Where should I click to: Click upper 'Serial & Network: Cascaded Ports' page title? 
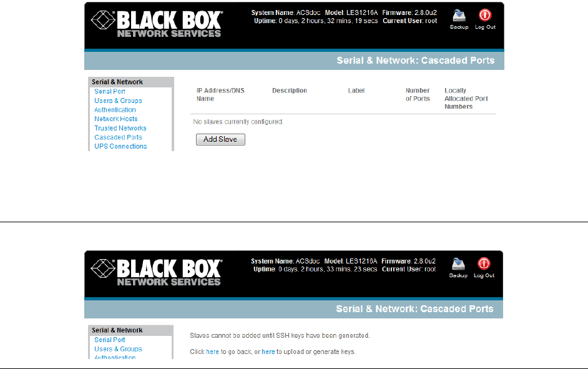point(416,61)
